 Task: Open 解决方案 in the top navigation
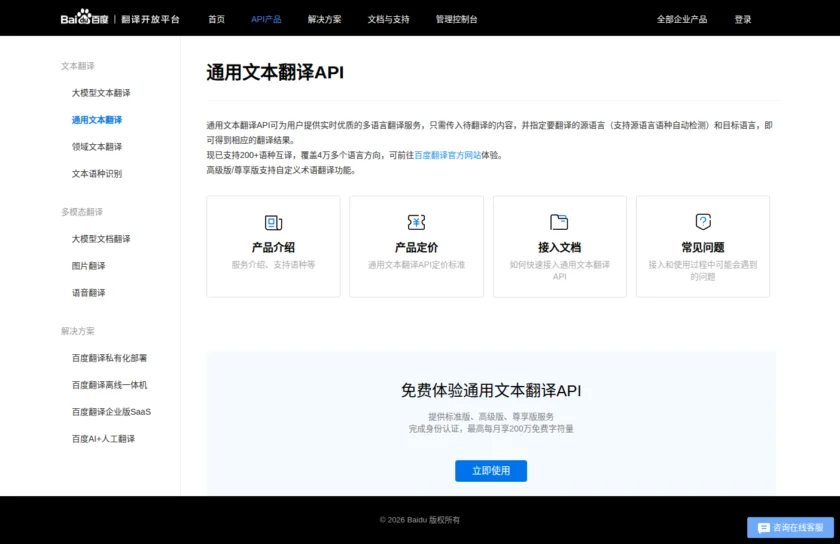[x=324, y=19]
